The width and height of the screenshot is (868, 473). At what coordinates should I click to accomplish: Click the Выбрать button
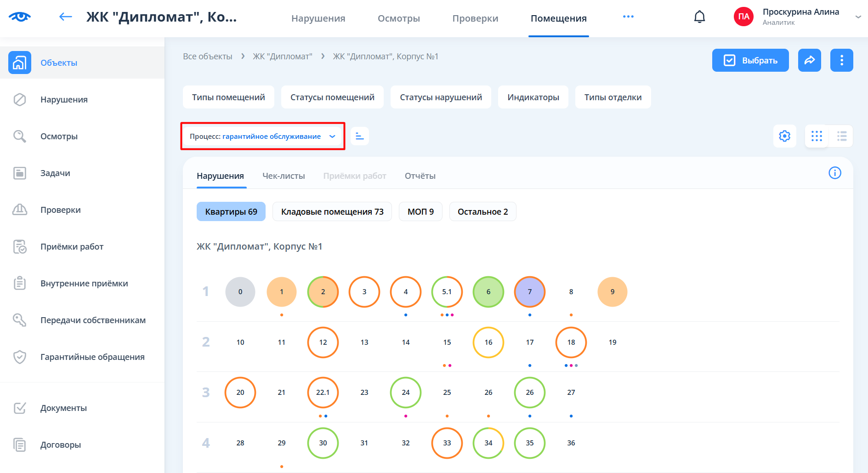click(750, 60)
